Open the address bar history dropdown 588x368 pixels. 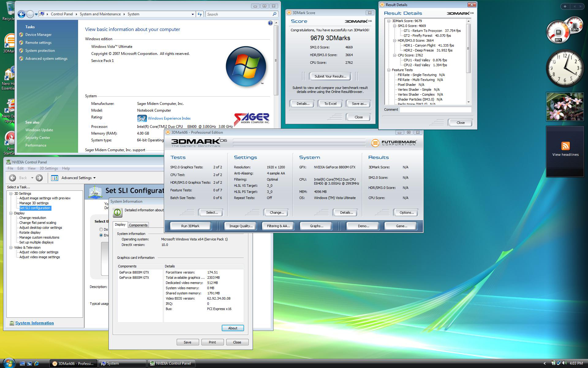point(193,14)
